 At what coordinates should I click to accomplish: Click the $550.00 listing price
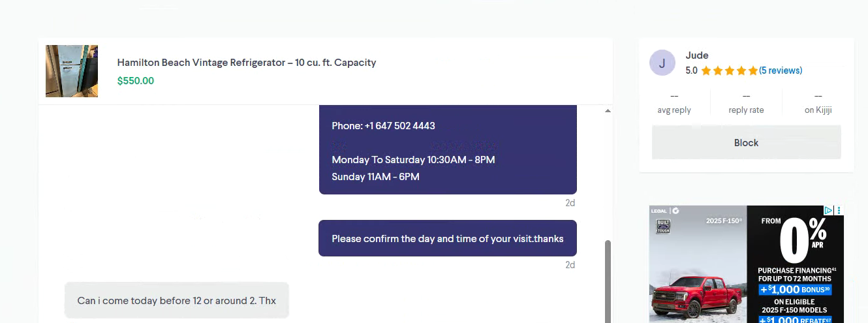[136, 81]
